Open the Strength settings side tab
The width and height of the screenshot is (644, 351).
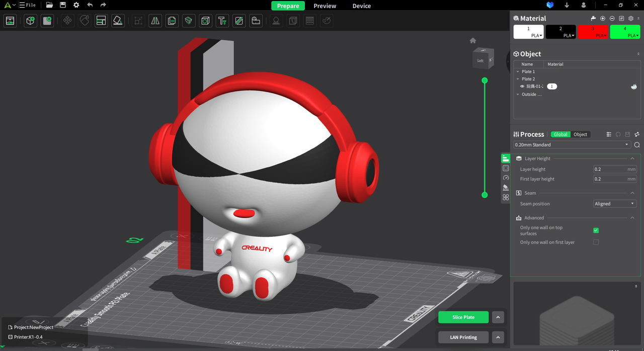click(x=506, y=168)
